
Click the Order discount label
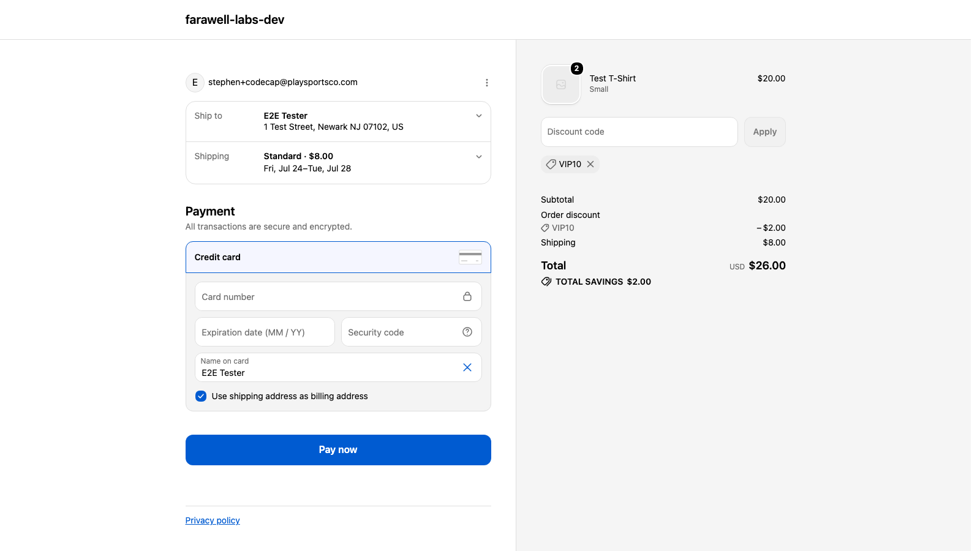point(570,215)
